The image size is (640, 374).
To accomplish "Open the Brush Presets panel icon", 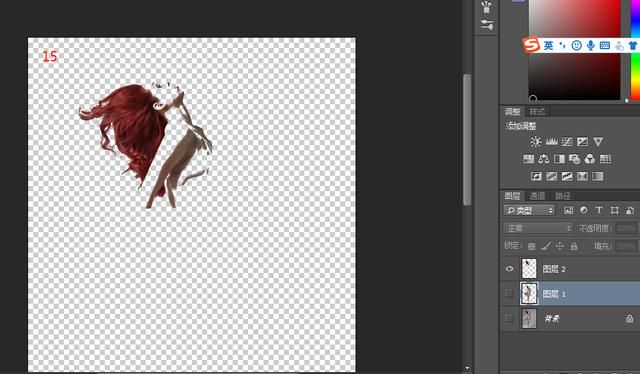I will click(487, 24).
